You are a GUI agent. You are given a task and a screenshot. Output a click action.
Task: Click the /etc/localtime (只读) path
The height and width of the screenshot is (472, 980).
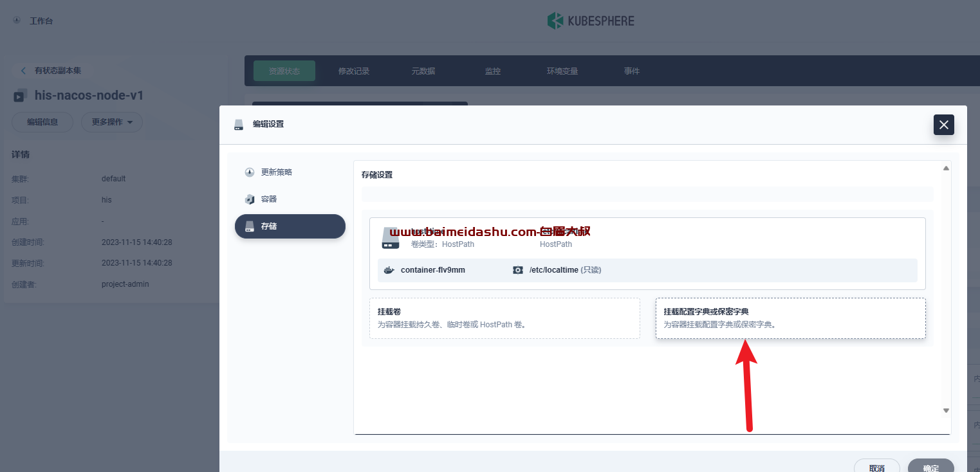[x=565, y=270]
